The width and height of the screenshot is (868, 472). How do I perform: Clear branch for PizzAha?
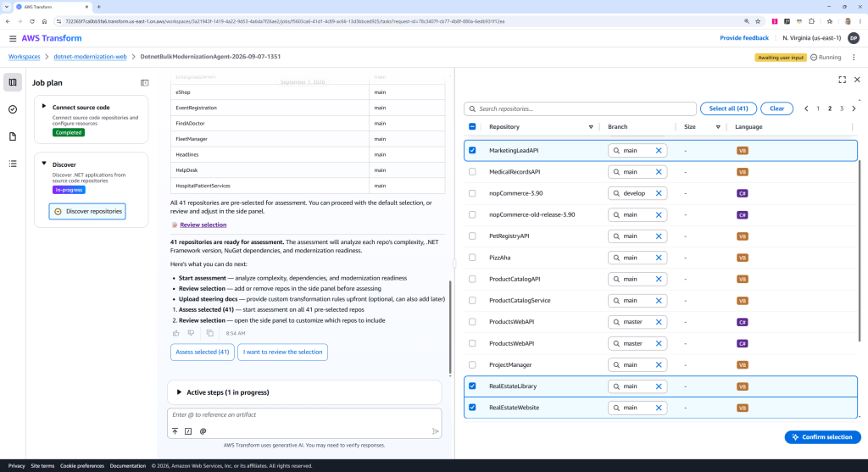(659, 258)
